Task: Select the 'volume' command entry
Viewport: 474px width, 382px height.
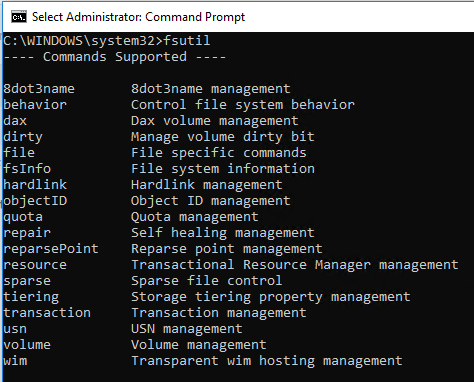Action: (27, 345)
